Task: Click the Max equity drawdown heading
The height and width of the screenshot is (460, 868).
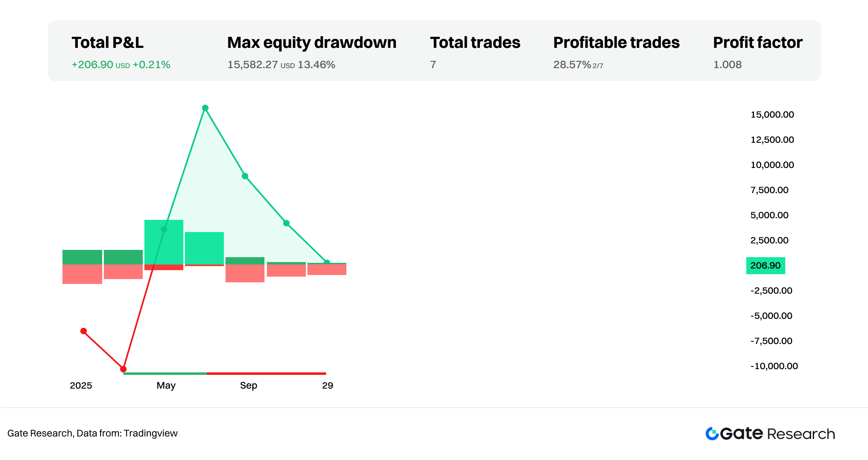Action: coord(312,43)
